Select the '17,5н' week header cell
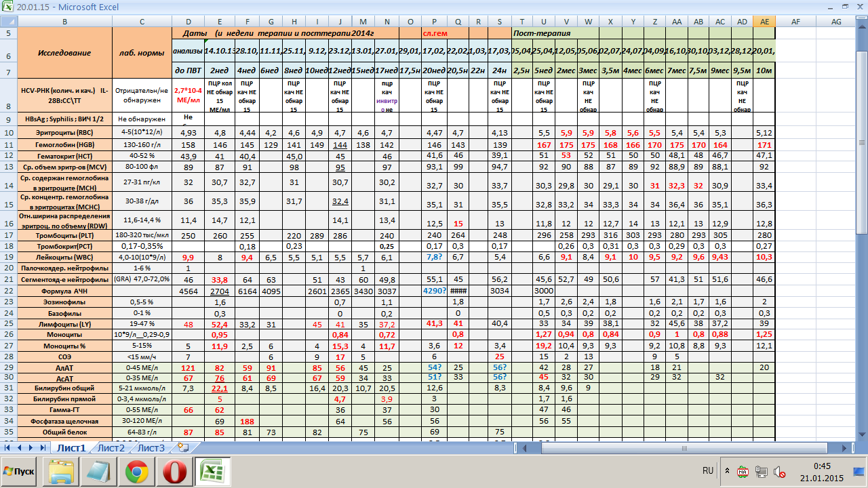 point(410,71)
